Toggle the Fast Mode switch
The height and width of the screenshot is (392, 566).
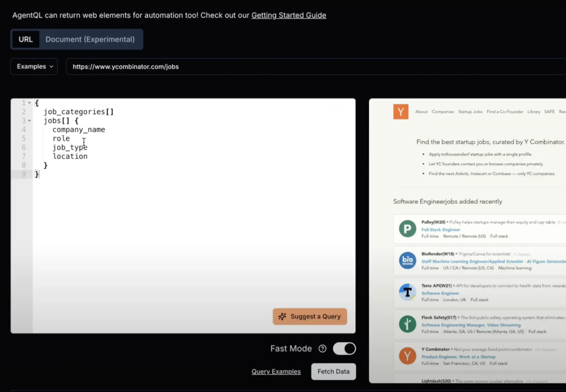pyautogui.click(x=344, y=349)
